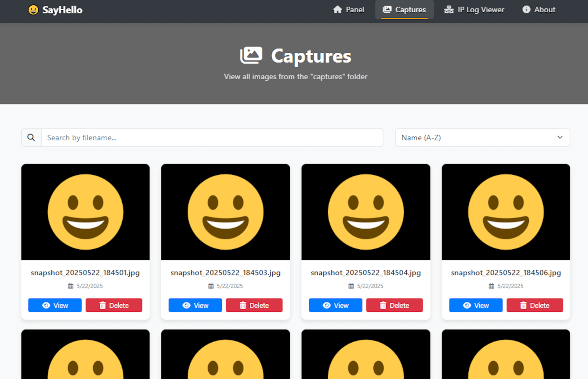Screen dimensions: 588x379
Task: Open thumbnail of snapshot_20250522_184501.jpg
Action: coord(86,212)
